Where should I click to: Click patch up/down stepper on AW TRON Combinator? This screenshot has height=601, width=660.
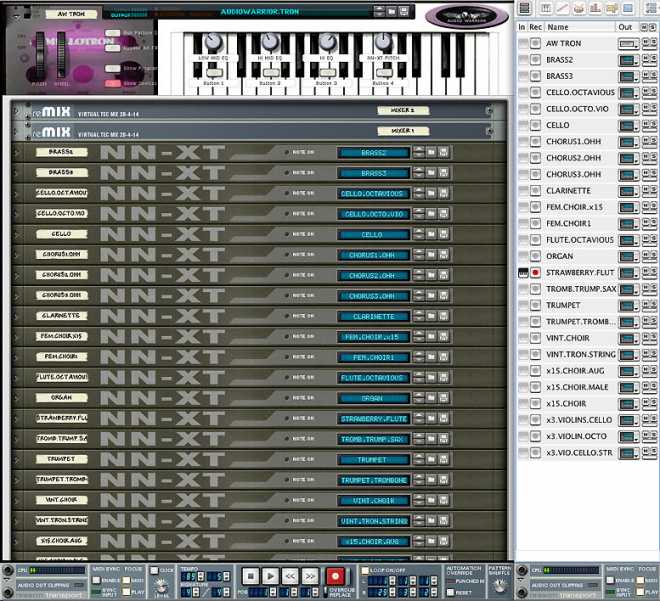(379, 11)
